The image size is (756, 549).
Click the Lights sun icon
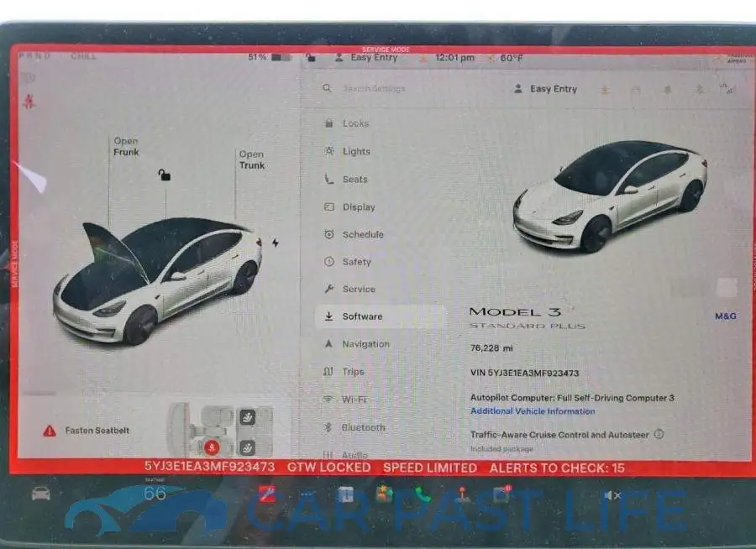328,151
